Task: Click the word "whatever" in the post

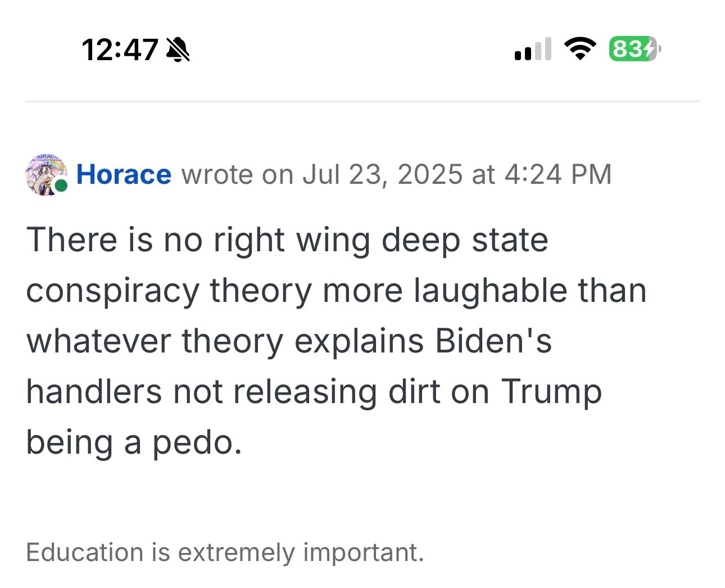Action: (x=98, y=341)
